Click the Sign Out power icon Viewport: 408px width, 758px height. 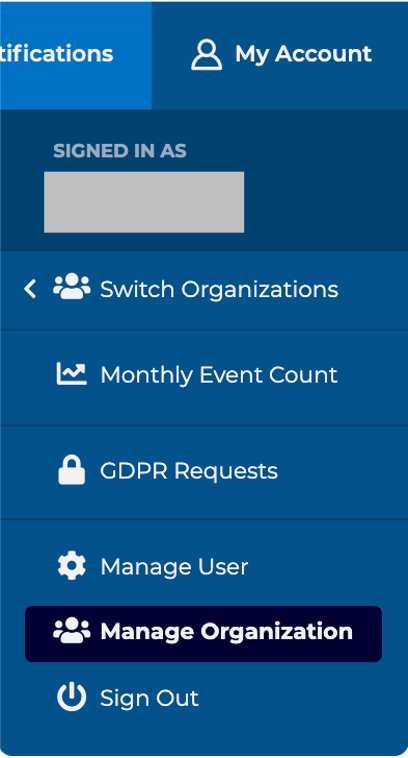72,698
